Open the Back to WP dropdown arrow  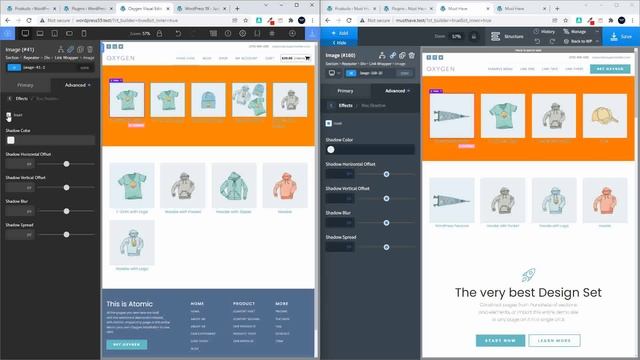coord(597,41)
